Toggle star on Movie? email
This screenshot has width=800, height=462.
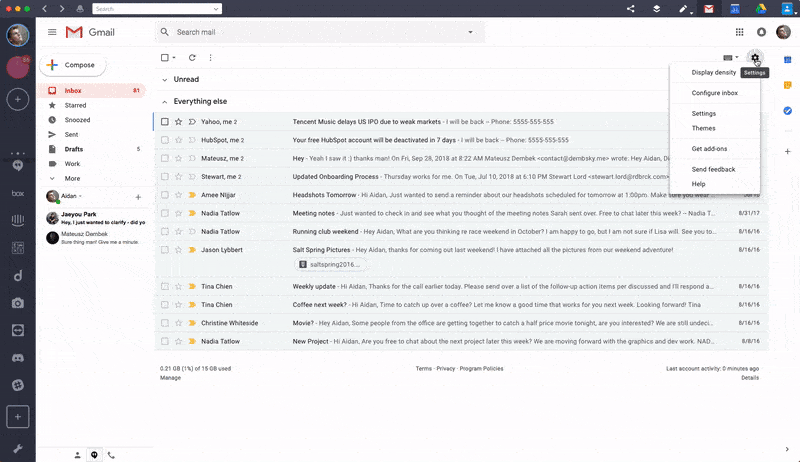tap(179, 323)
